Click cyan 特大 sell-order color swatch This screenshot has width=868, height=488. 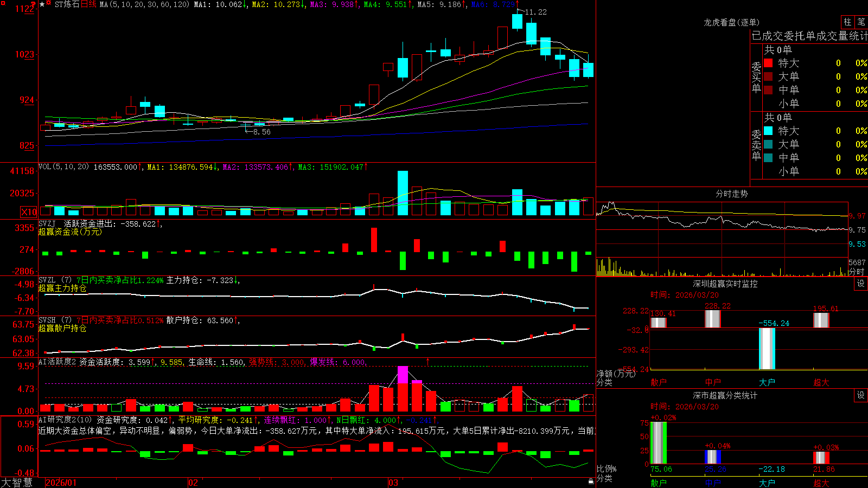click(x=768, y=131)
